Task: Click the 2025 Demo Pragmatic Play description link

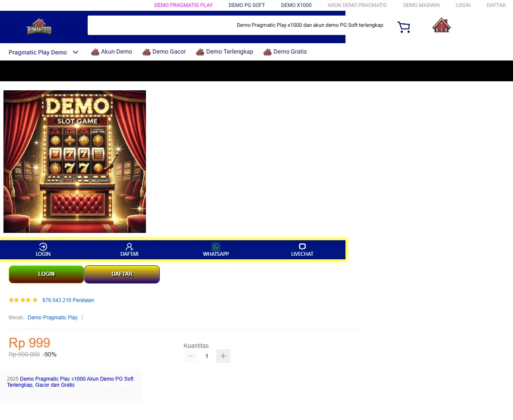Action: [70, 382]
